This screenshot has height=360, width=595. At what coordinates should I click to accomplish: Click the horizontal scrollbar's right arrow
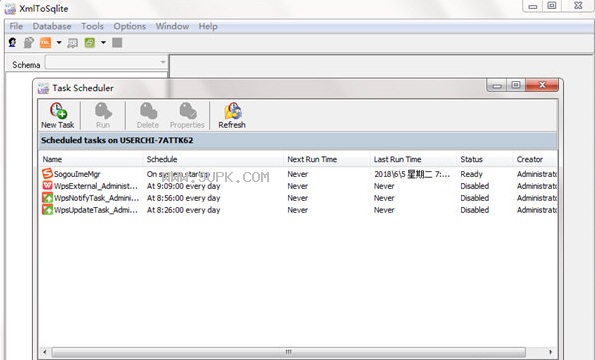(550, 352)
